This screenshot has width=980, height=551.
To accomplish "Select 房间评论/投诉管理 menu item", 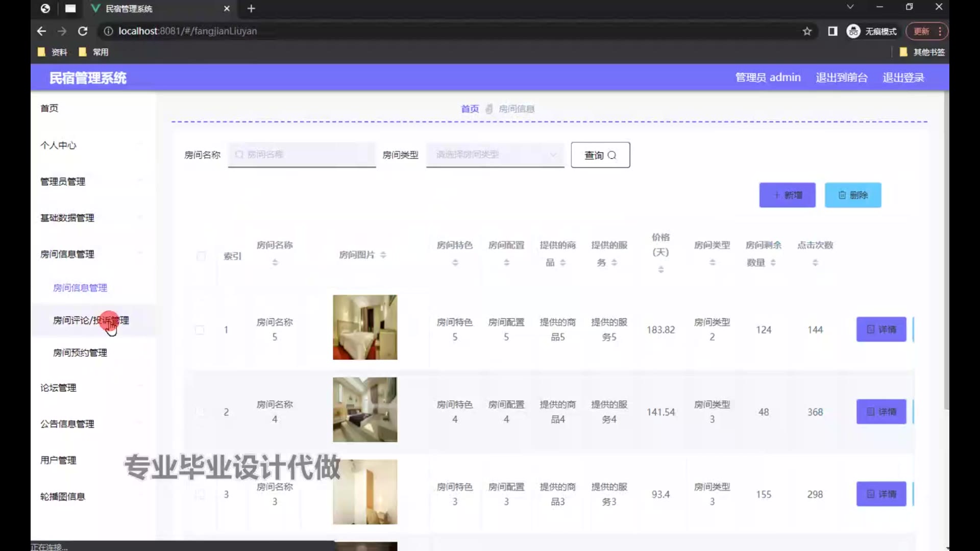I will pyautogui.click(x=91, y=320).
